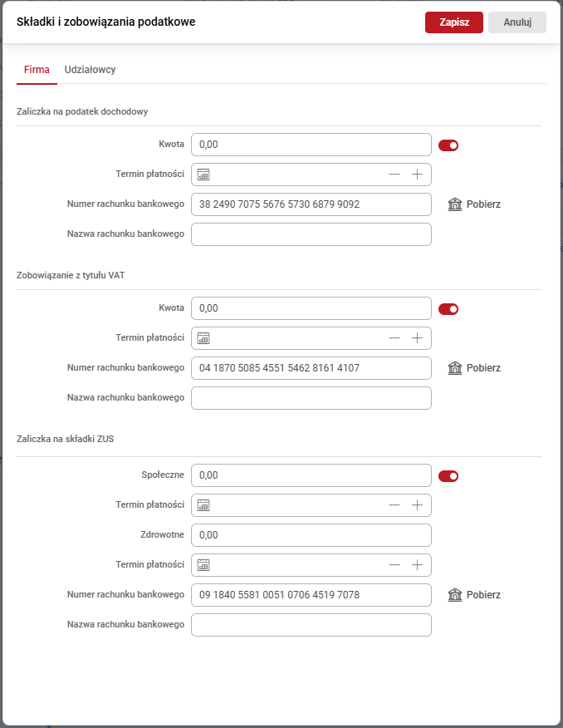The height and width of the screenshot is (728, 563).
Task: Disable the VAT obligation toggle
Action: pyautogui.click(x=448, y=309)
